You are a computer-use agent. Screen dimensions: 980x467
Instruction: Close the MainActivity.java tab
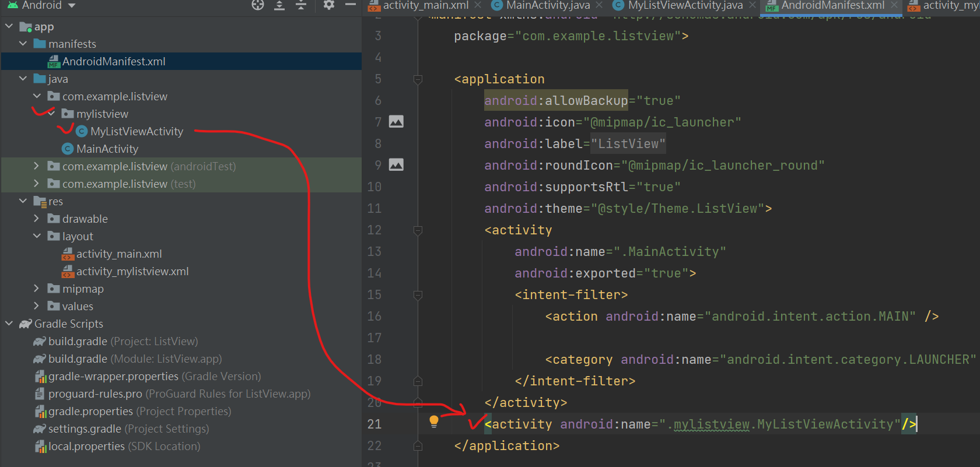pos(599,5)
